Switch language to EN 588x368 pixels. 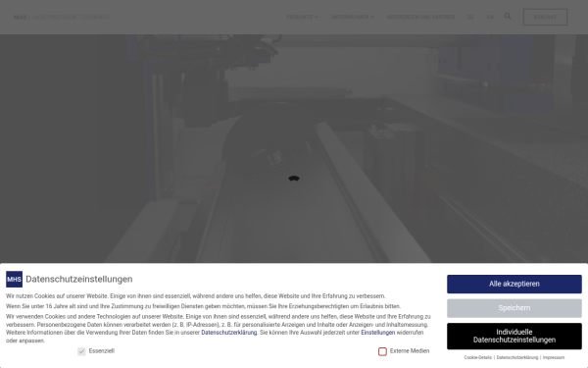tap(490, 17)
